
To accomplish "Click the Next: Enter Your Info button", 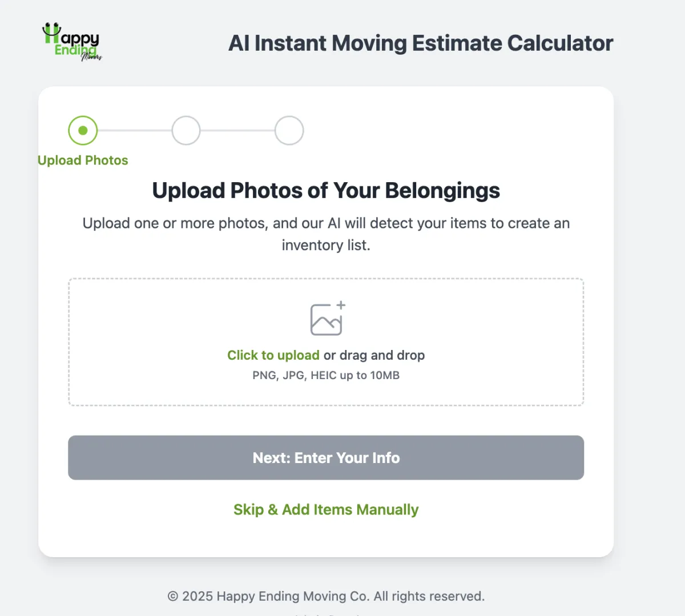I will coord(326,458).
